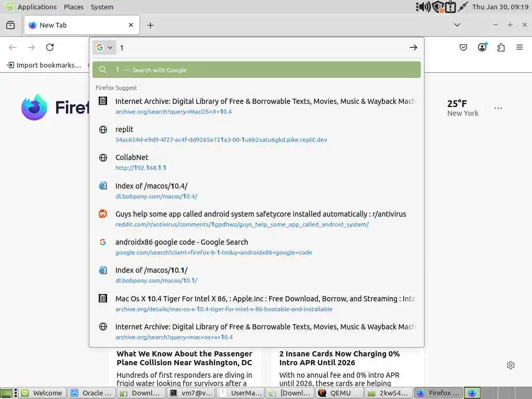532x399 pixels.
Task: Open a new tab with plus button
Action: [150, 25]
